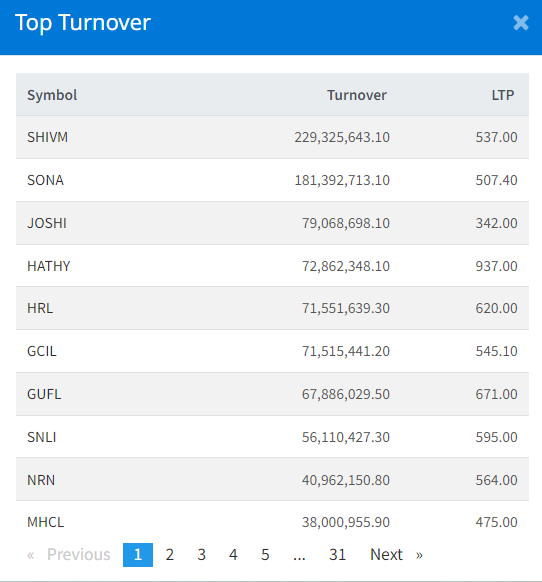Go to page 2 of results

click(x=170, y=555)
